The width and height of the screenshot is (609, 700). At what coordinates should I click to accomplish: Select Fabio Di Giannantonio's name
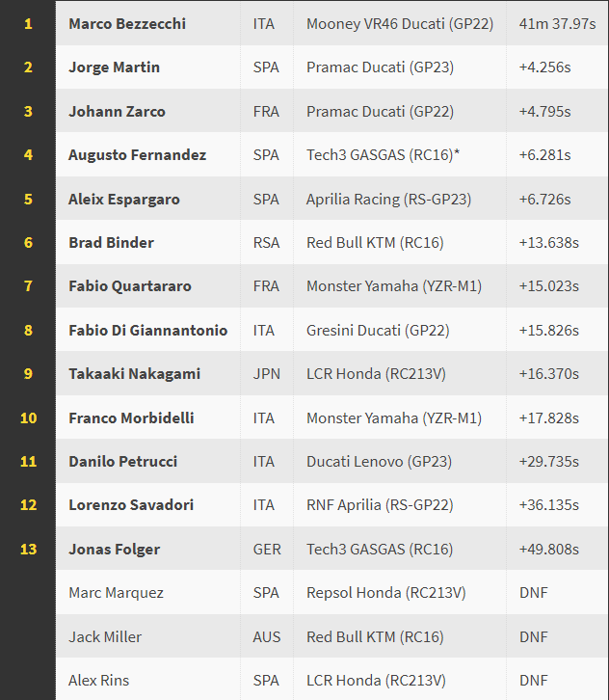(x=147, y=331)
